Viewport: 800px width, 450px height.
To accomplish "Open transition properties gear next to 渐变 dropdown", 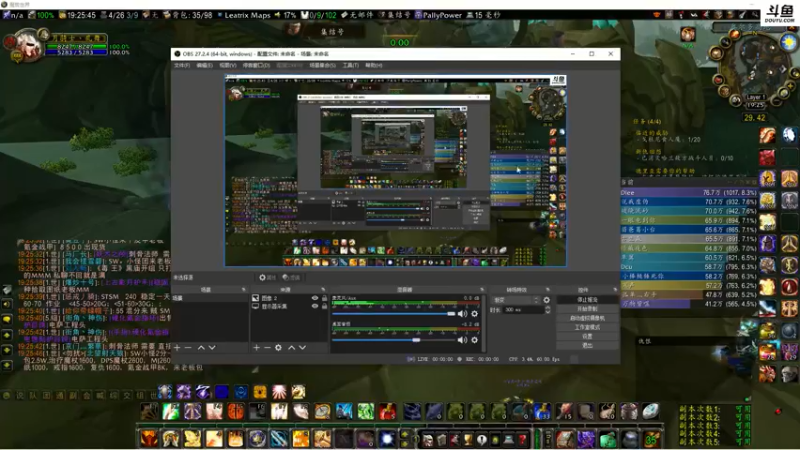I will coord(546,300).
